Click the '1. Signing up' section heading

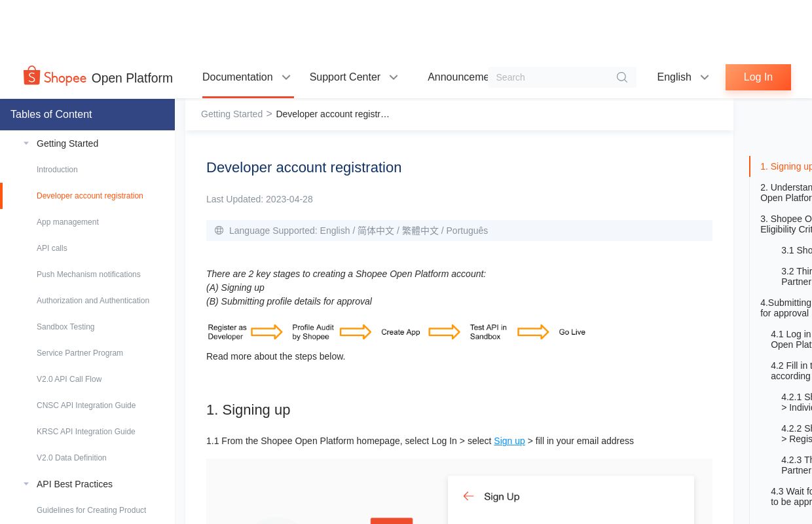coord(248,410)
